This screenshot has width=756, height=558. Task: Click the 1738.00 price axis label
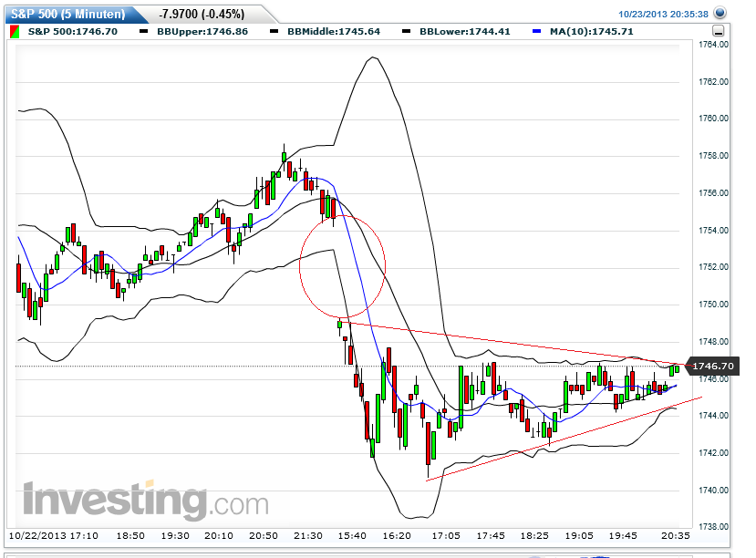pos(713,527)
